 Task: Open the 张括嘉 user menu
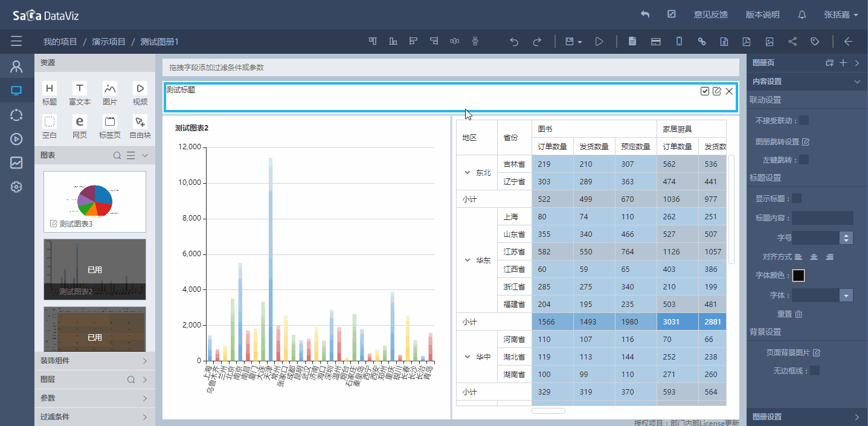tap(841, 15)
